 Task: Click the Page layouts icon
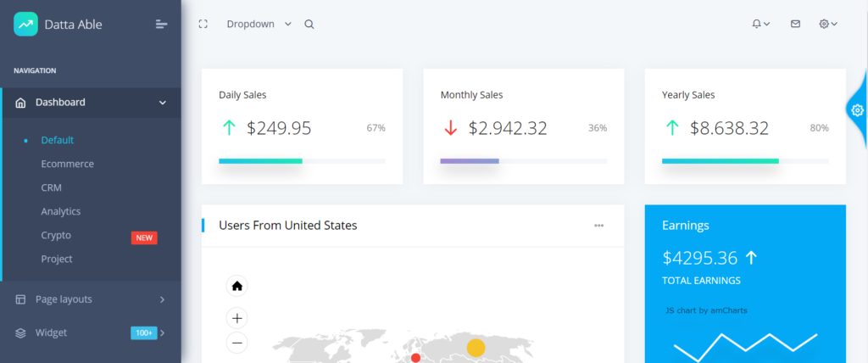tap(20, 299)
